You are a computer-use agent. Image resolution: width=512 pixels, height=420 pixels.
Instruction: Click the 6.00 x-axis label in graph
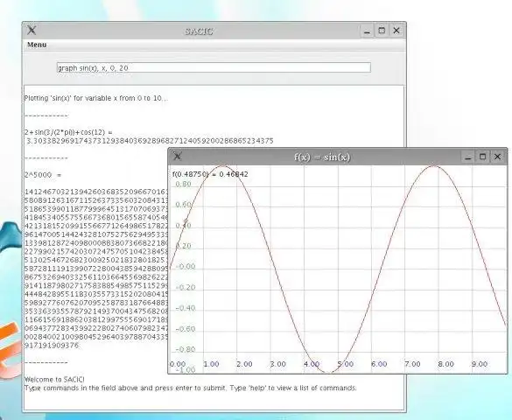[379, 364]
